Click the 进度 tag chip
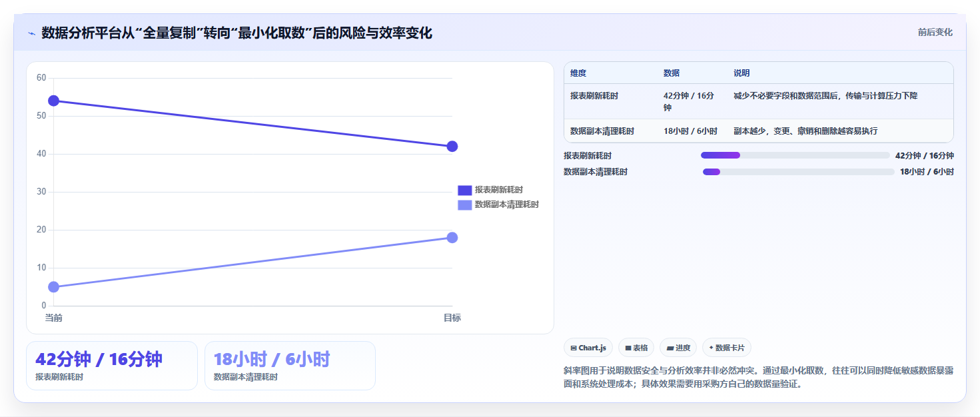 tap(678, 348)
